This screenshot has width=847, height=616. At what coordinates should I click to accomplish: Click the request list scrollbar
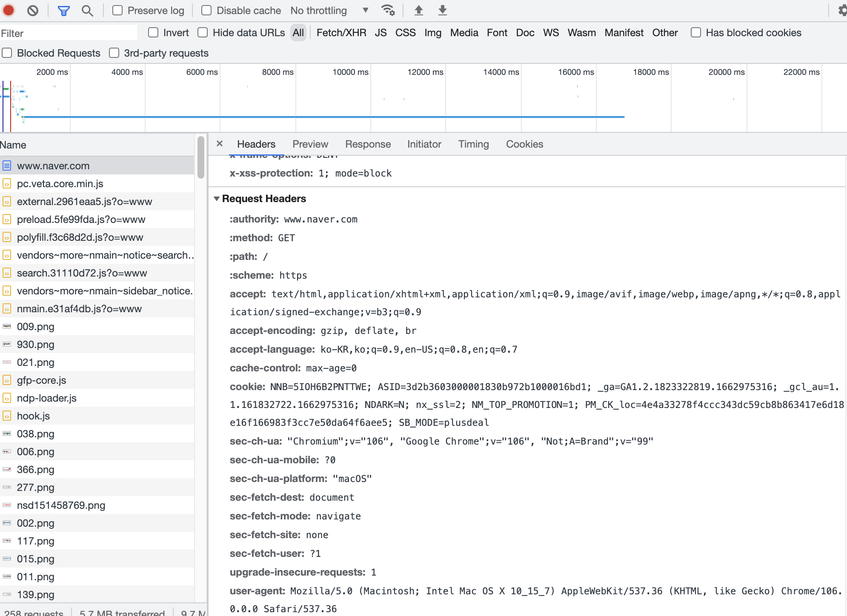tap(201, 157)
